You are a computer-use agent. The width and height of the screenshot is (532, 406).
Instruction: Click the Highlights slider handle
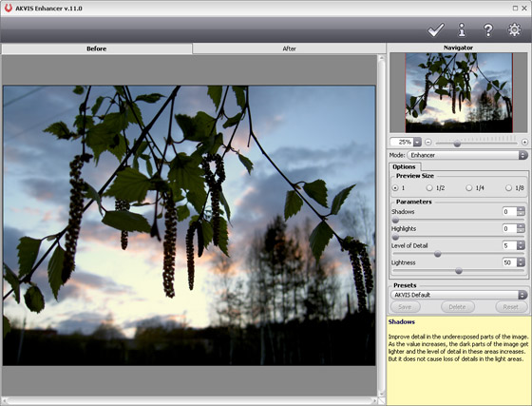(x=395, y=237)
